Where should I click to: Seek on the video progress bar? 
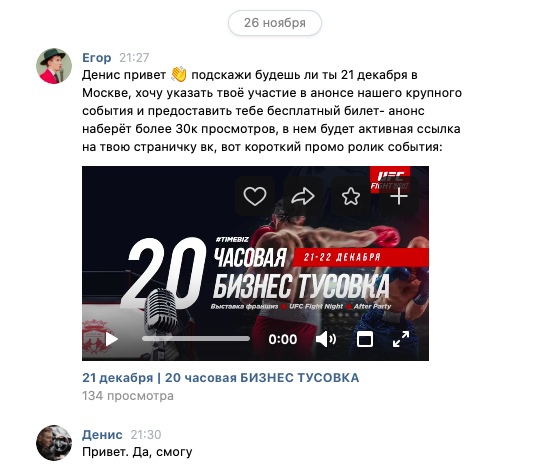pos(196,339)
